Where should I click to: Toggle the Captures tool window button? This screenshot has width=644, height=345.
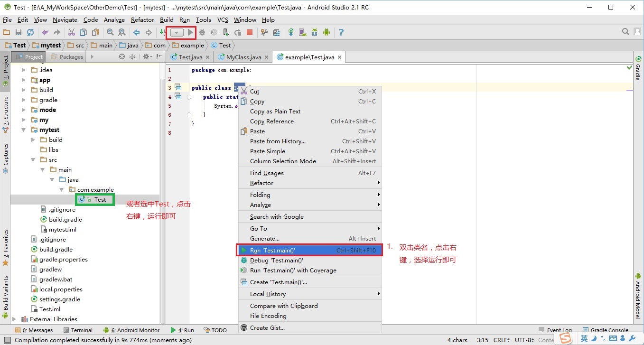[x=6, y=158]
